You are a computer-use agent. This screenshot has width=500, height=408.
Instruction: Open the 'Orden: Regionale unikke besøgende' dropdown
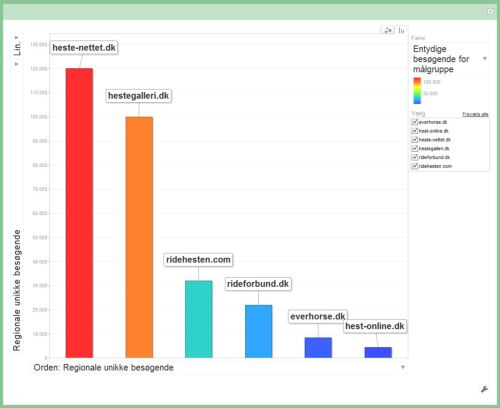tap(220, 367)
